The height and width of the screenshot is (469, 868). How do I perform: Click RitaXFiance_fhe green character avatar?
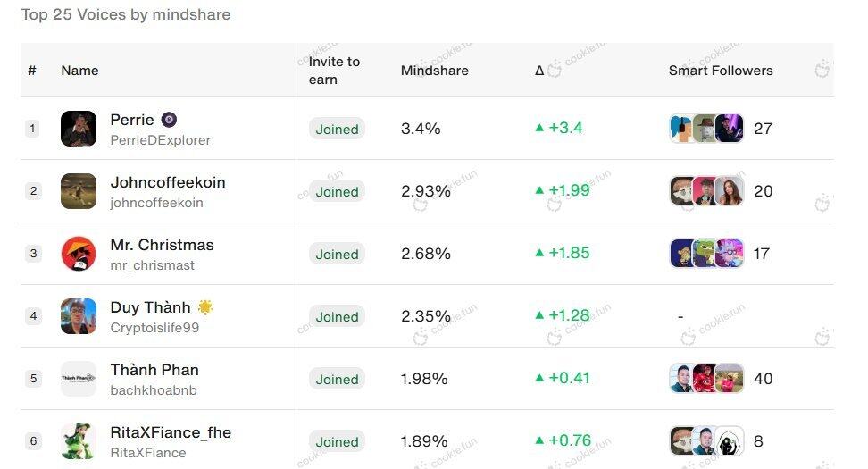coord(78,441)
